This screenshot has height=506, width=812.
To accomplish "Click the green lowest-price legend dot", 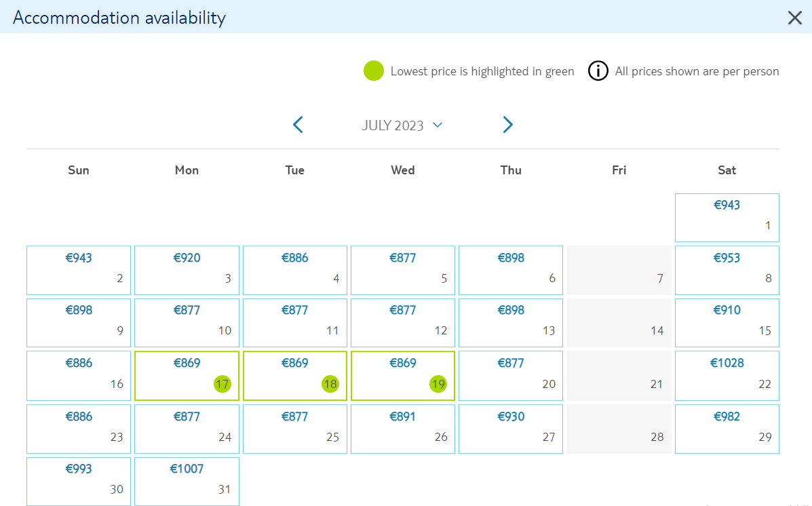I will tap(373, 71).
